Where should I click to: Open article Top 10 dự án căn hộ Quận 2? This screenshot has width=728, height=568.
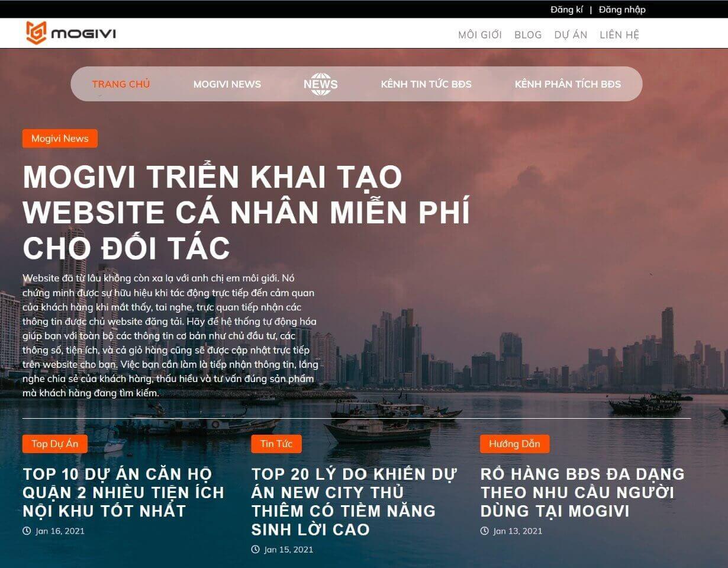[x=123, y=492]
